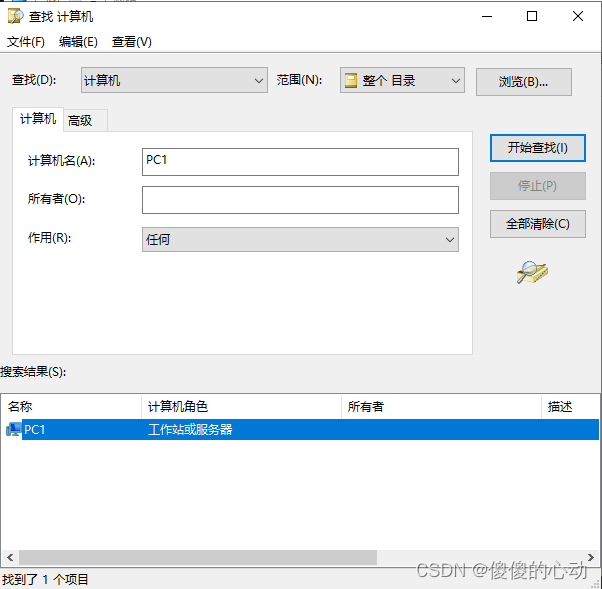Close the 查找 计算机 window

click(x=578, y=16)
